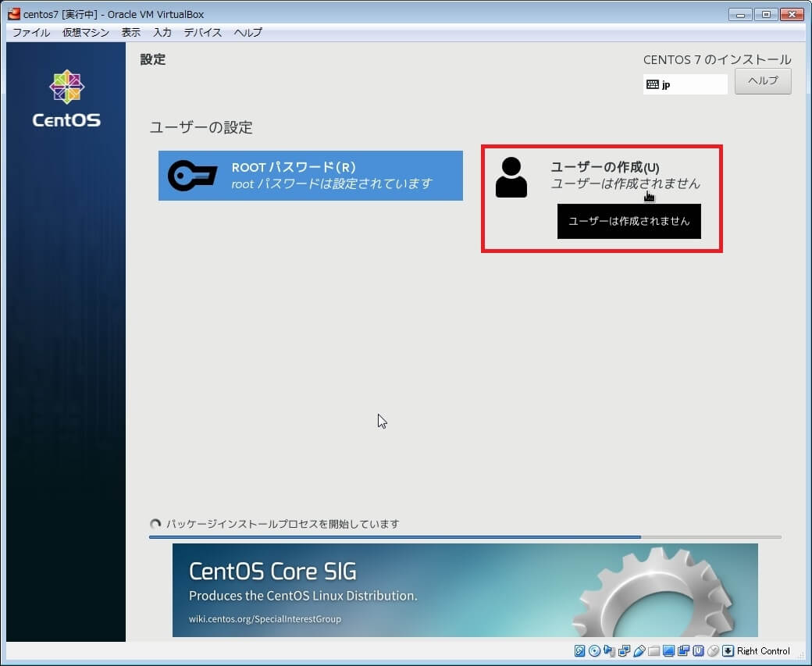This screenshot has height=666, width=812.
Task: Open the ファイル menu
Action: (x=31, y=33)
